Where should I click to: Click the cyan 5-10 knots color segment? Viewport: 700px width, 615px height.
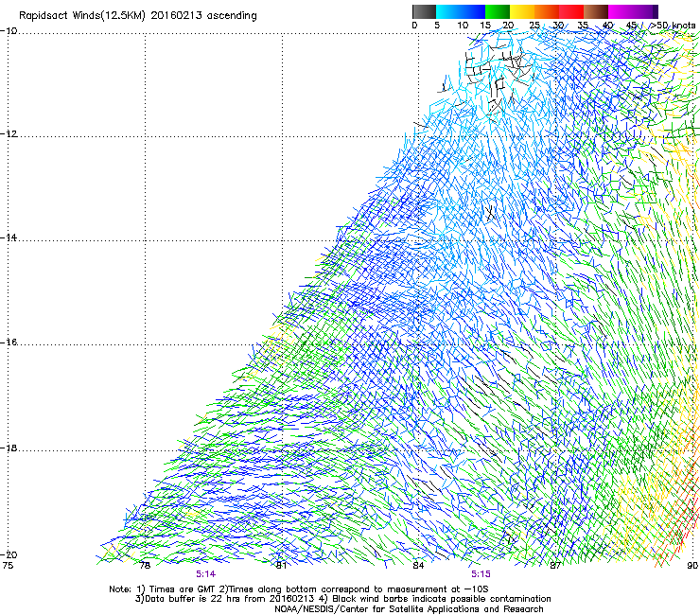click(448, 11)
